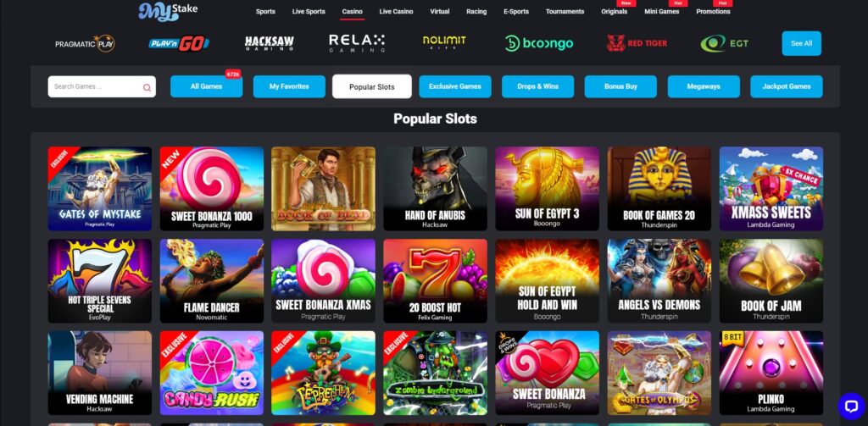The width and height of the screenshot is (868, 426).
Task: Focus the Search Games input field
Action: pyautogui.click(x=102, y=87)
